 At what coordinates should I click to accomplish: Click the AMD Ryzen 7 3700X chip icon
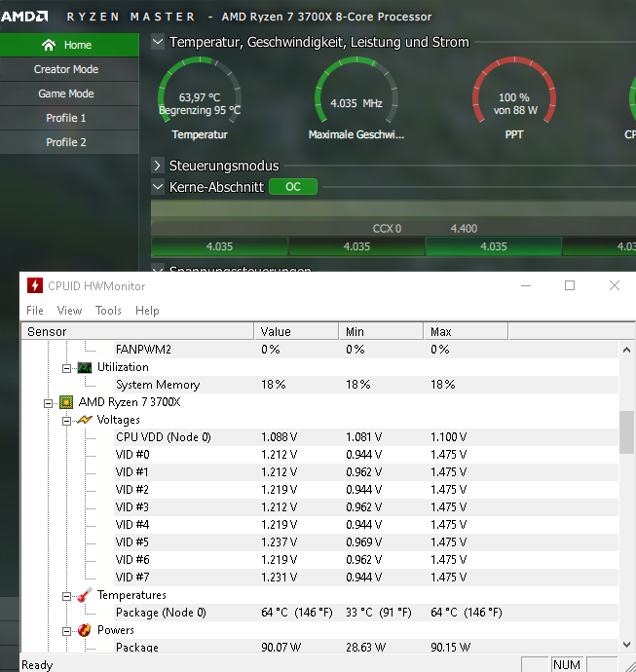(66, 402)
